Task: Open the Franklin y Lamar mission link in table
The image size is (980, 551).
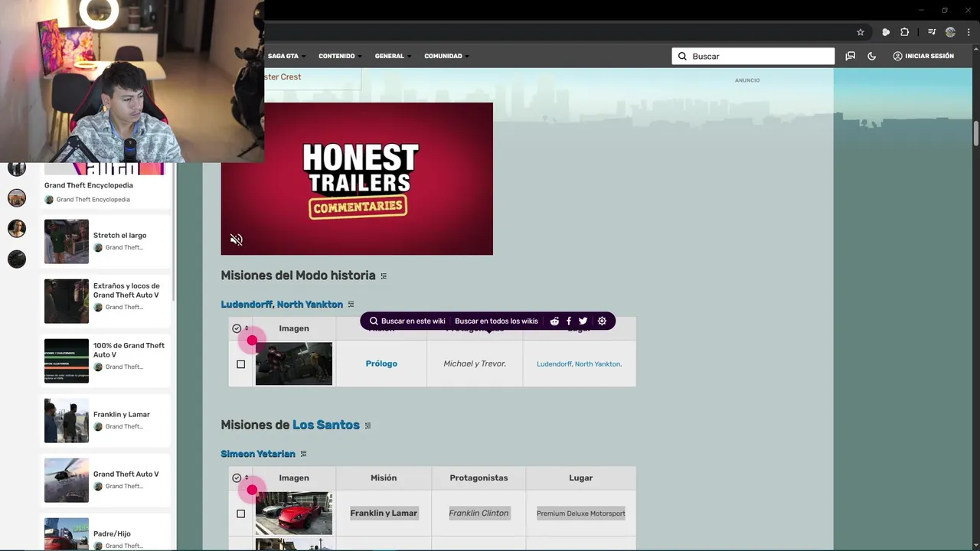Action: tap(384, 513)
